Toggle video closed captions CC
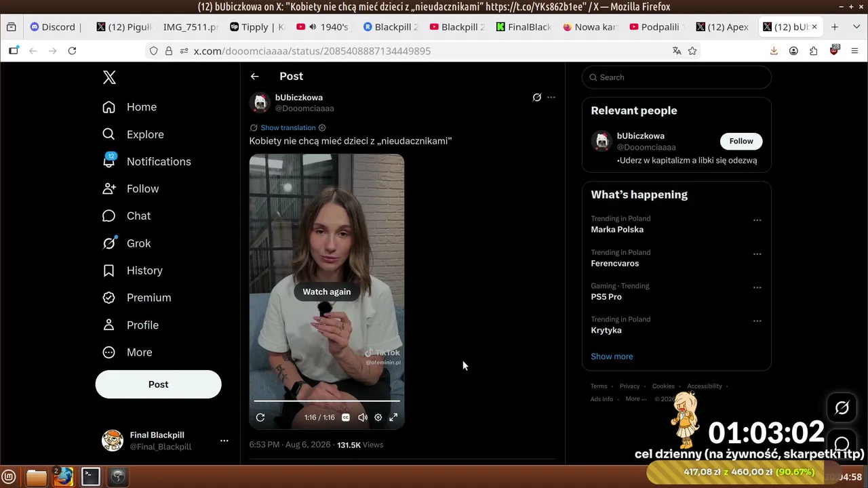Viewport: 868px width, 488px height. tap(346, 418)
